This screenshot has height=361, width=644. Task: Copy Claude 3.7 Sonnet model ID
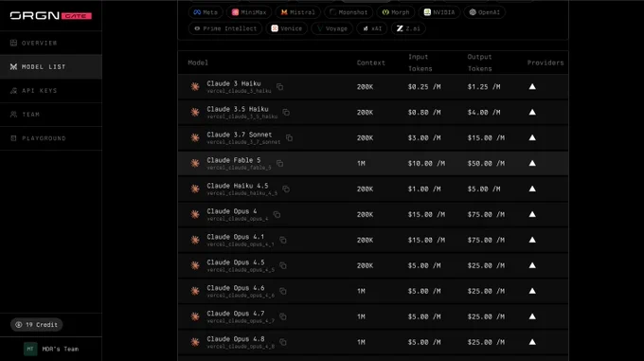289,137
